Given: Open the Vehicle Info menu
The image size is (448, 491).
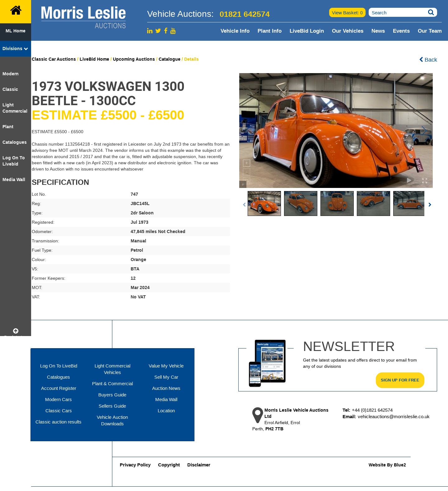Looking at the screenshot, I should click(x=235, y=31).
